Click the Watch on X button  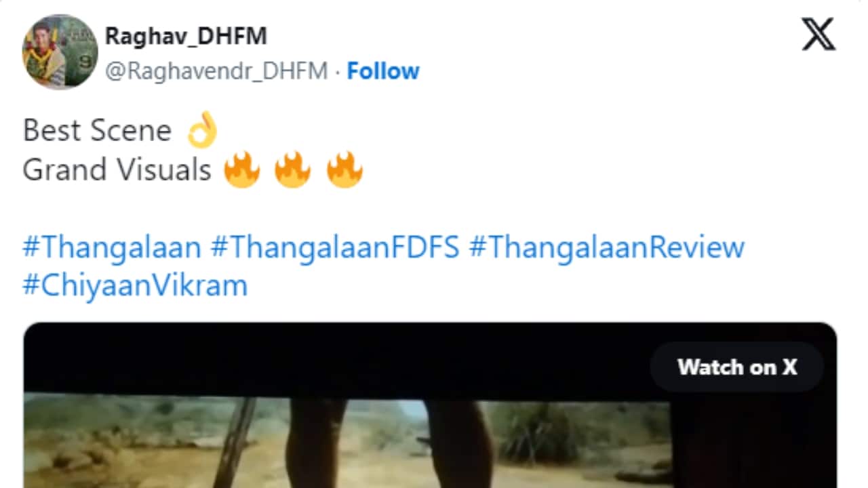[x=737, y=367]
